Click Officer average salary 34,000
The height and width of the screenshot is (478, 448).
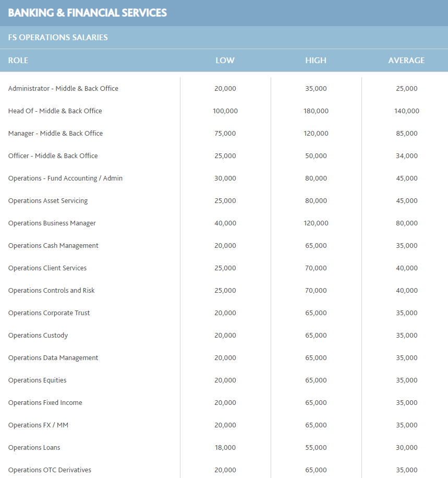pyautogui.click(x=407, y=156)
